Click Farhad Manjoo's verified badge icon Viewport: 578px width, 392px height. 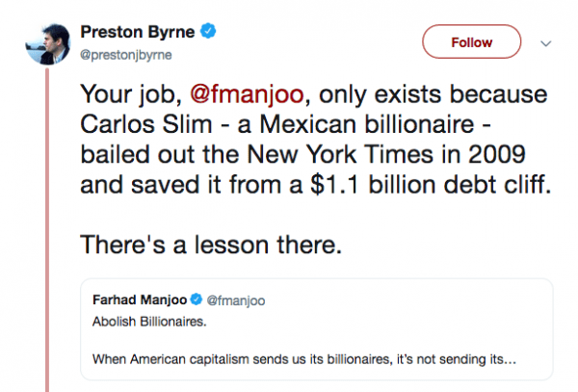tap(197, 301)
